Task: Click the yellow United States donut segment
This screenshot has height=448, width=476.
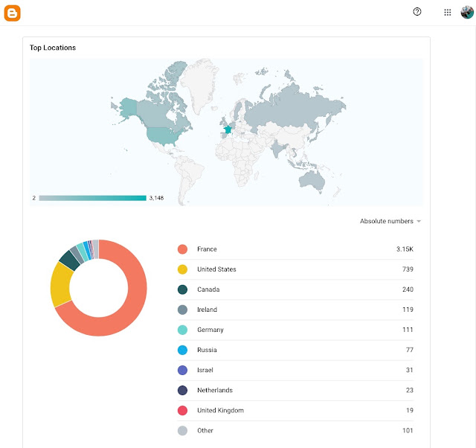Action: 61,286
